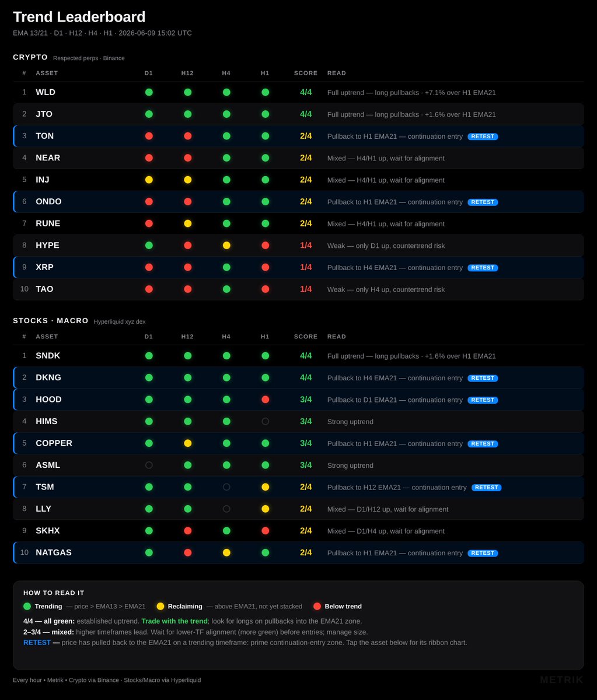This screenshot has width=597, height=700.
Task: Click the RETEST badge on DKNG row
Action: coord(483,378)
